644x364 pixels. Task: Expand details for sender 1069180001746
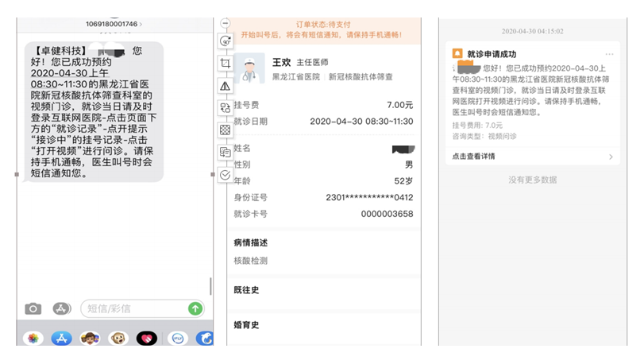[114, 24]
